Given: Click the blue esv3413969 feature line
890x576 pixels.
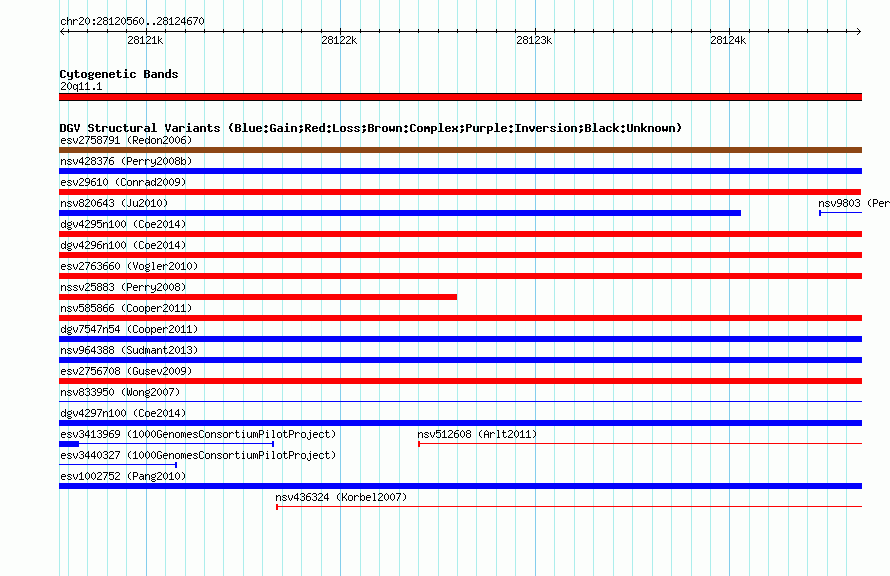Looking at the screenshot, I should pos(167,444).
